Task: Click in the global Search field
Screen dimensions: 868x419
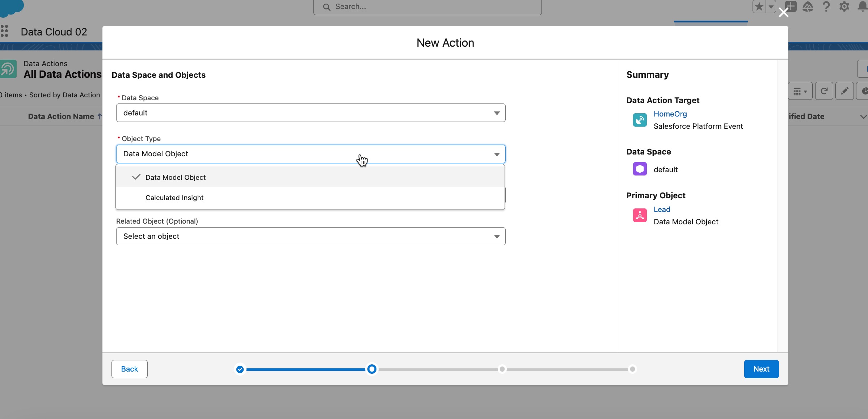Action: point(427,7)
